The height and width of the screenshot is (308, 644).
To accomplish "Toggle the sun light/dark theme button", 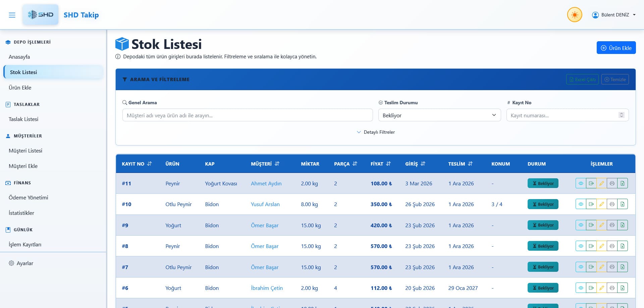I will coord(575,15).
